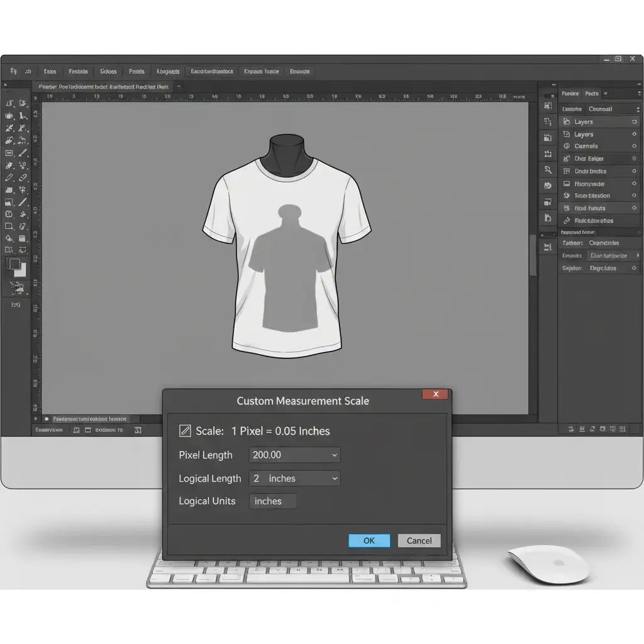Expand the dropdown in lower right panel

click(x=637, y=256)
